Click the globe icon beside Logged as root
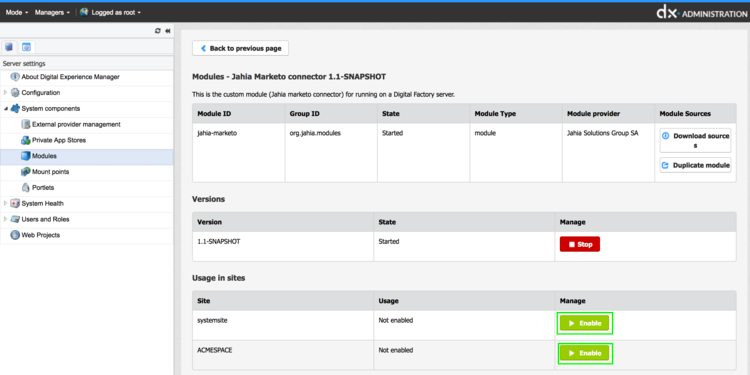This screenshot has height=375, width=750. [84, 12]
